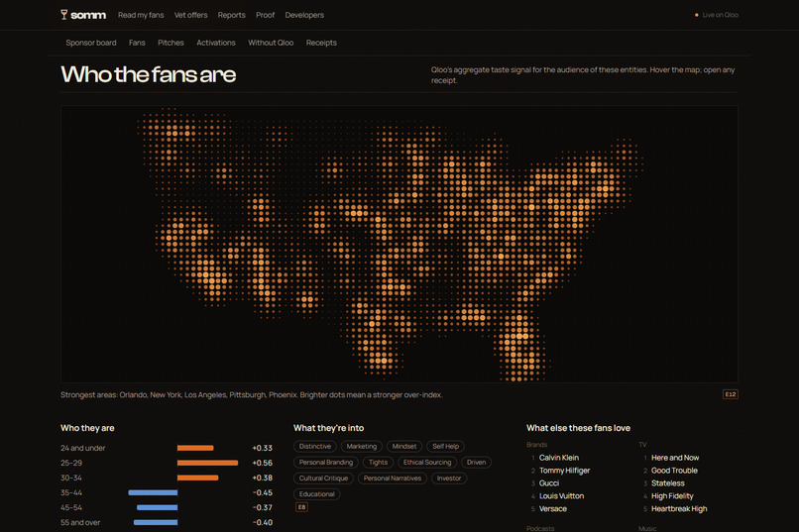The image size is (799, 532).
Task: Select Versace brand entry
Action: 553,508
